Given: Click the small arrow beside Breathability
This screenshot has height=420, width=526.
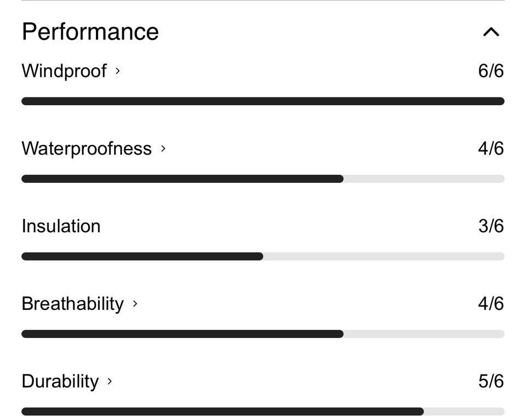Looking at the screenshot, I should click(135, 303).
